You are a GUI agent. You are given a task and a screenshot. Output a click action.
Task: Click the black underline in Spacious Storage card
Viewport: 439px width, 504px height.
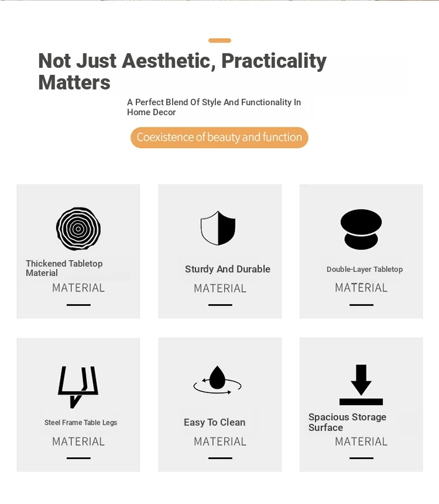pos(361,458)
